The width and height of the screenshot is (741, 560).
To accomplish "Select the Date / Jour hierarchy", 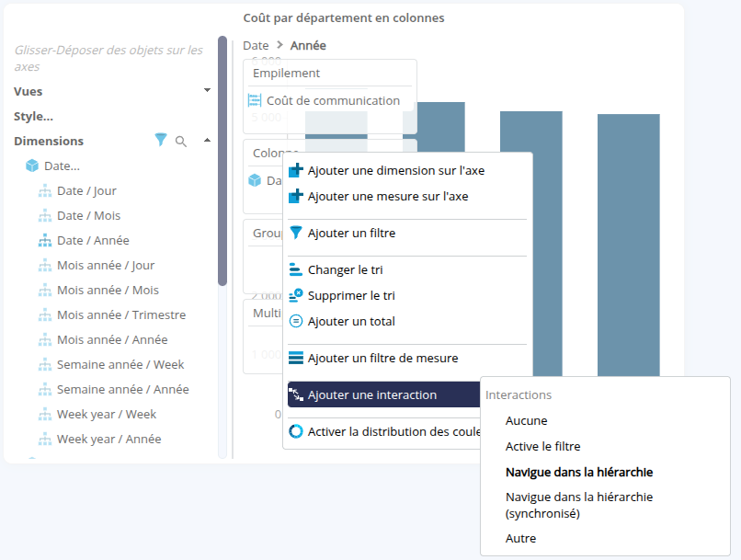I will click(x=86, y=191).
